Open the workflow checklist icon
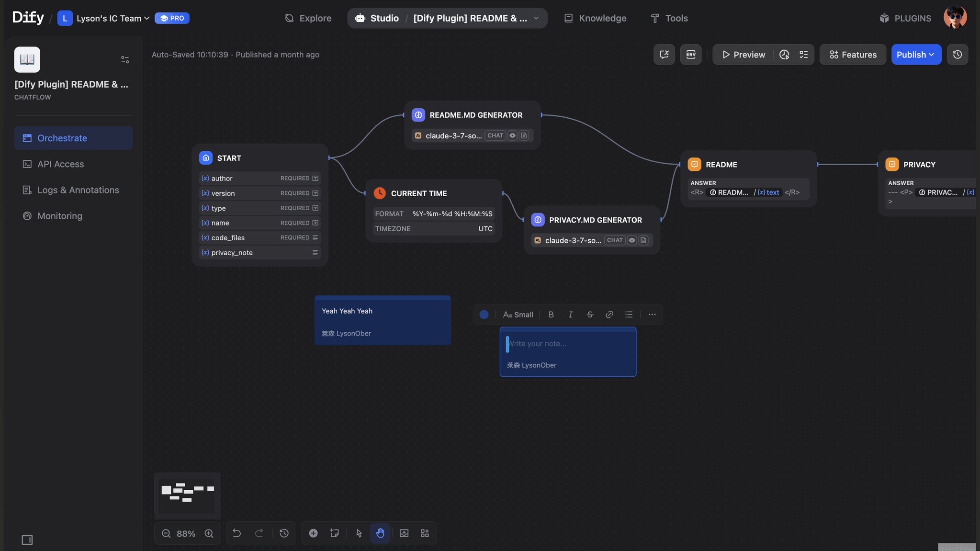Image resolution: width=980 pixels, height=551 pixels. click(804, 55)
